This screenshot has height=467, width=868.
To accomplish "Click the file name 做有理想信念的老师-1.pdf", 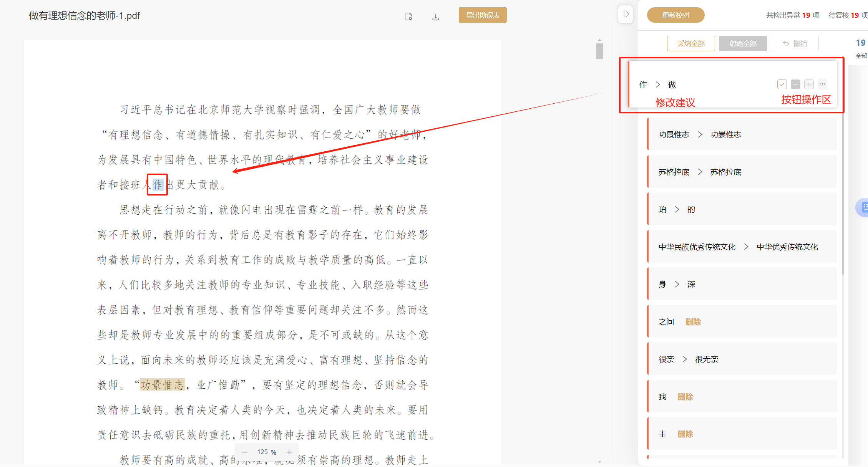I will pyautogui.click(x=85, y=16).
